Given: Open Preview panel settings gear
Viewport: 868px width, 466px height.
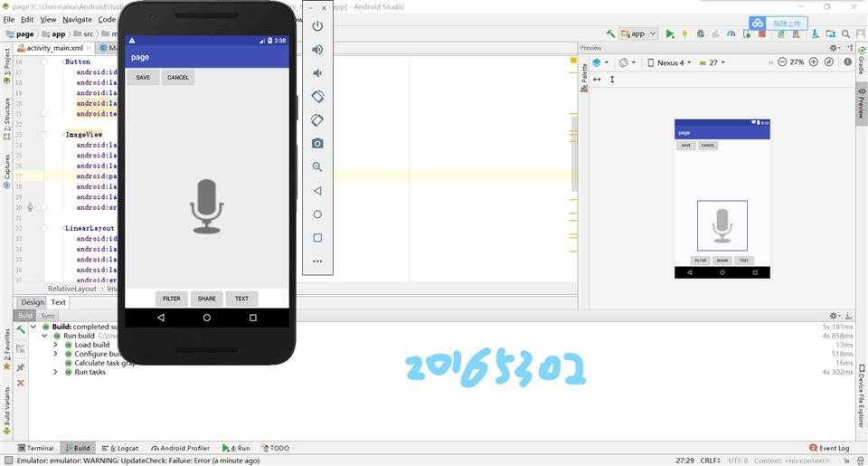Looking at the screenshot, I should pos(835,48).
